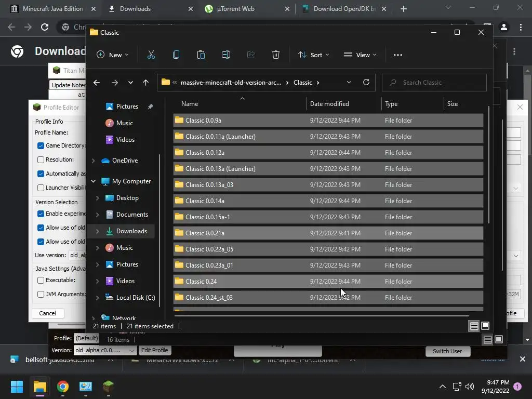This screenshot has height=399, width=532.
Task: Click the Cut icon in Explorer toolbar
Action: click(151, 55)
